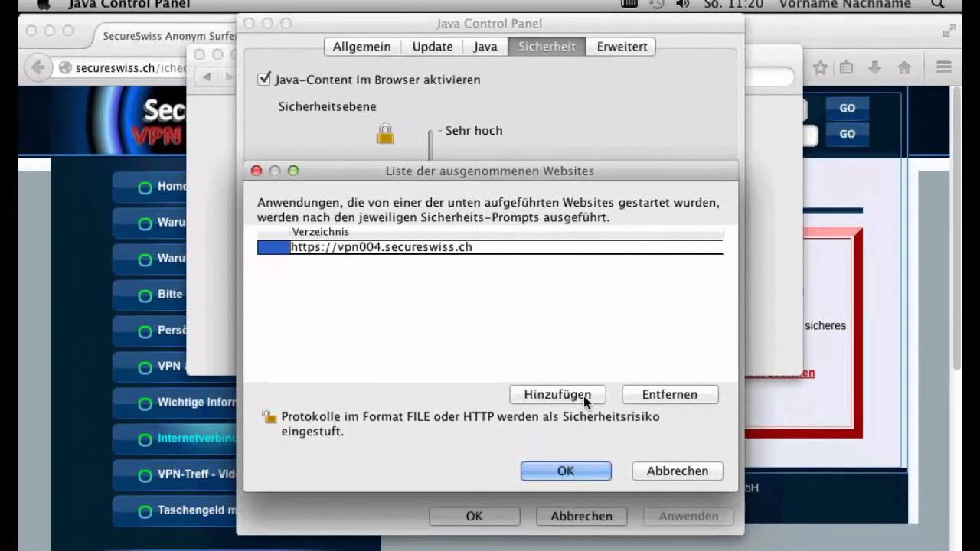
Task: Click OK in the Java Control Panel
Action: [x=475, y=516]
